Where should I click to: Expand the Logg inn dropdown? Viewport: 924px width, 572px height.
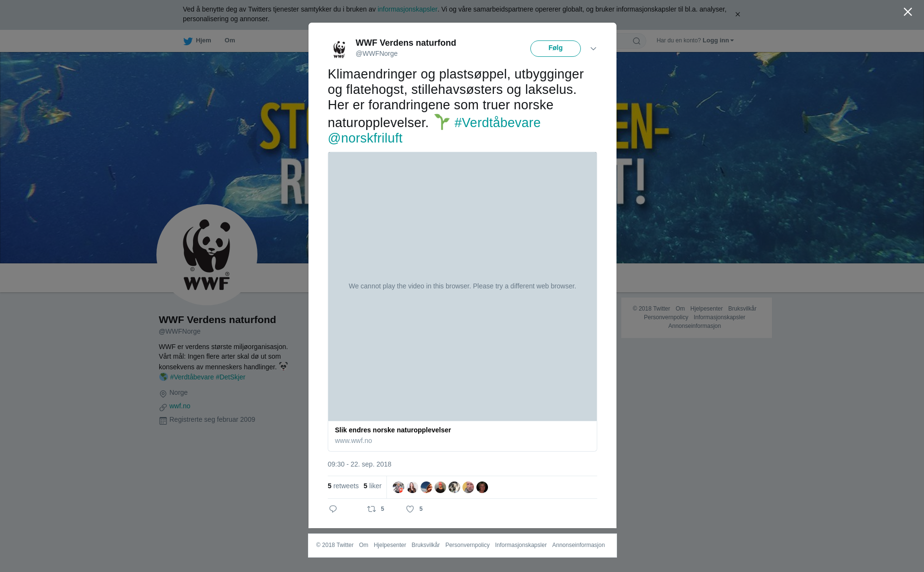click(718, 40)
